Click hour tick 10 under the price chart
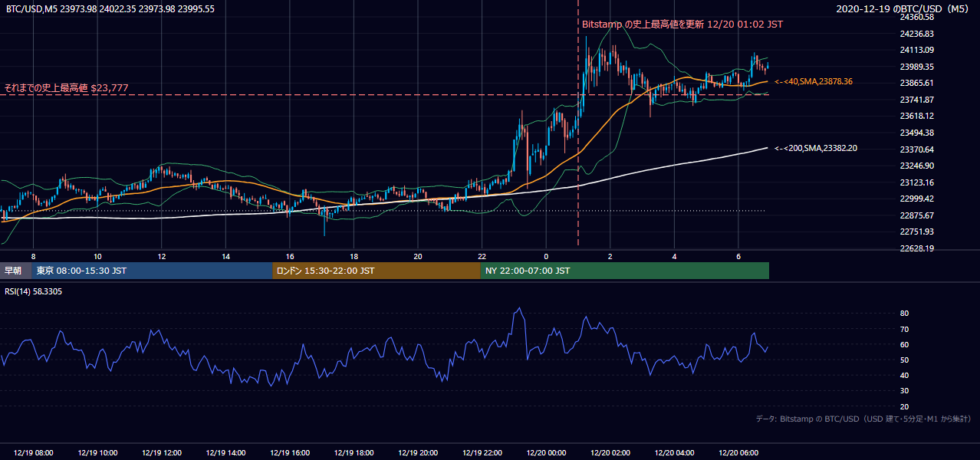980x460 pixels. click(x=97, y=256)
